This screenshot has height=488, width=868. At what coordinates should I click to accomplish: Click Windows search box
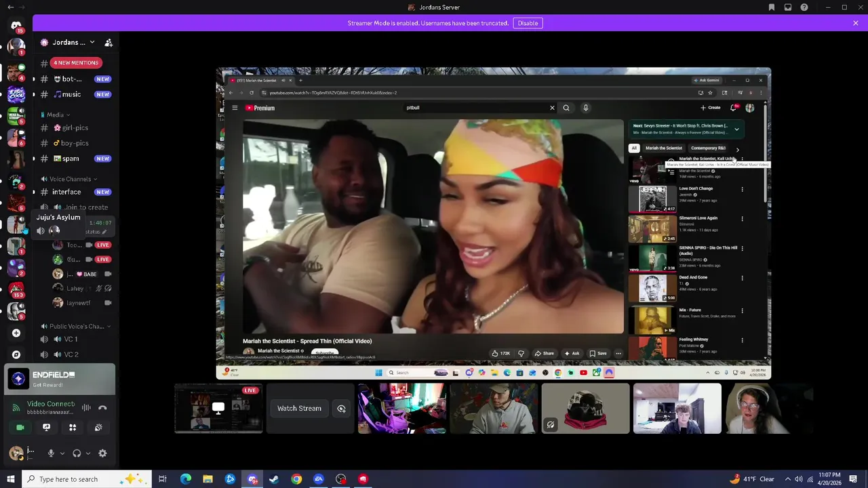tap(85, 479)
